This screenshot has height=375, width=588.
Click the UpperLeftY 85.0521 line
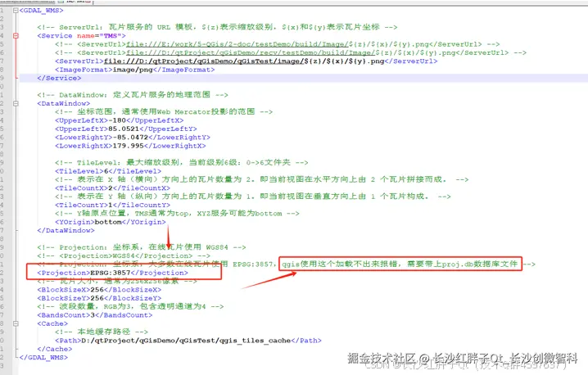(125, 129)
